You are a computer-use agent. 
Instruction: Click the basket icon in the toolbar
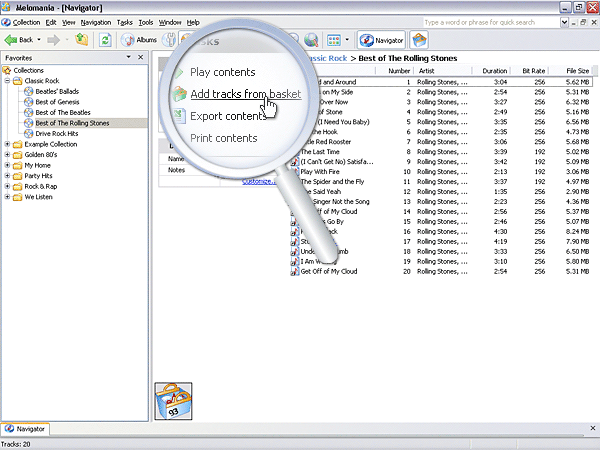pos(419,40)
